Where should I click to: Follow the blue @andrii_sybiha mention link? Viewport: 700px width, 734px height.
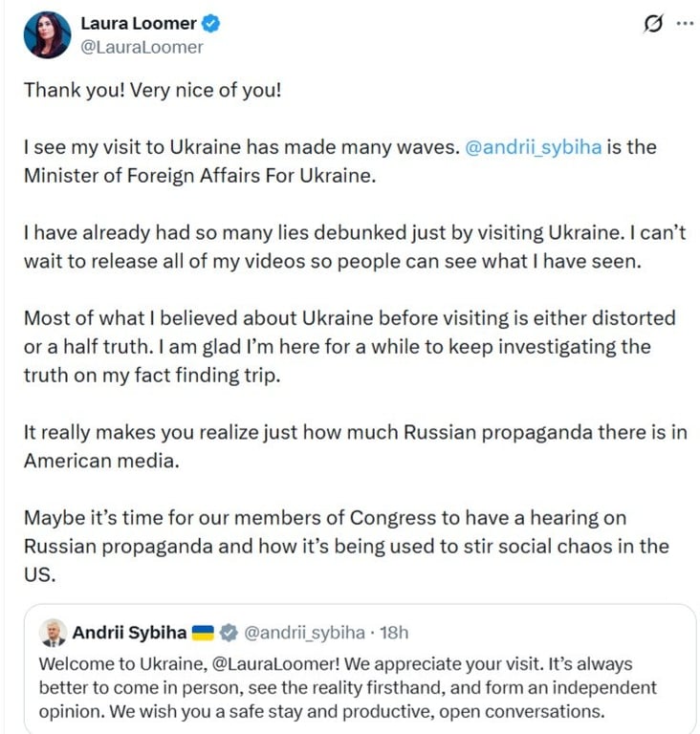(x=534, y=147)
